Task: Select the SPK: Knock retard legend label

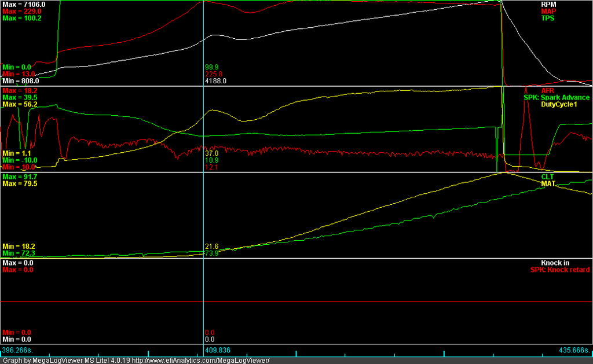Action: tap(560, 270)
